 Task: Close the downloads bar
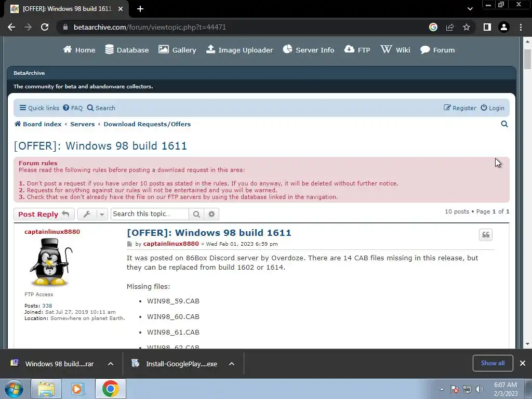[x=523, y=363]
